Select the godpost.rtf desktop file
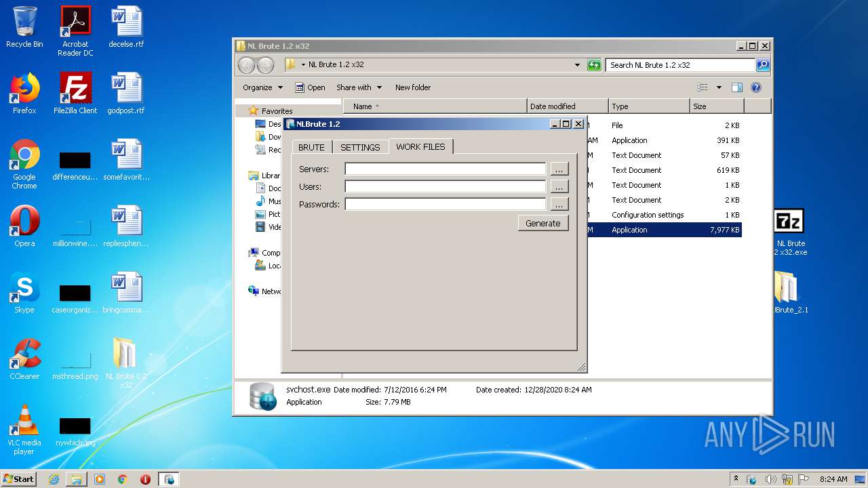Viewport: 868px width, 488px height. point(126,94)
